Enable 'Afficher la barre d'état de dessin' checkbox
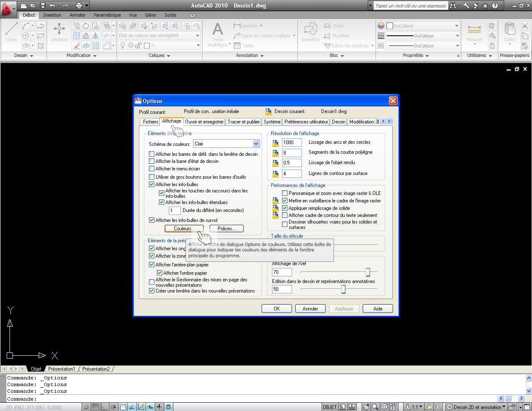Viewport: 532px width, 411px height. (x=152, y=161)
